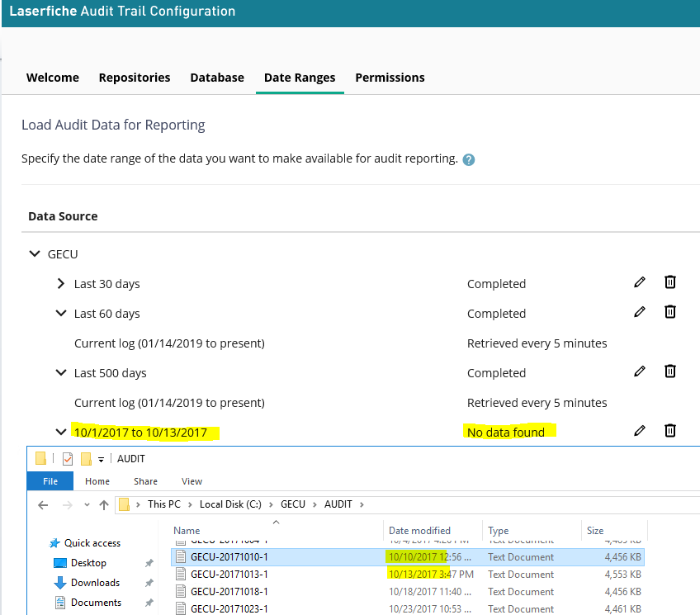Screen dimensions: 700x615
Task: Delete the Last 500 days date range
Action: point(670,371)
